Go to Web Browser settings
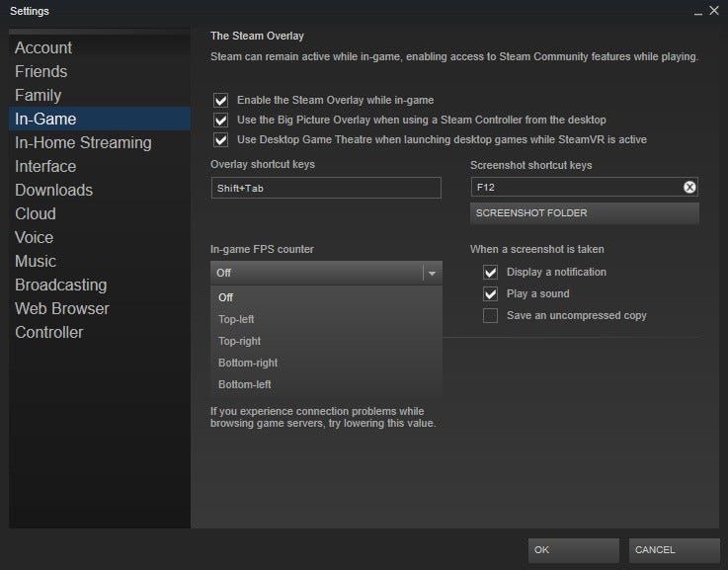 (100, 308)
